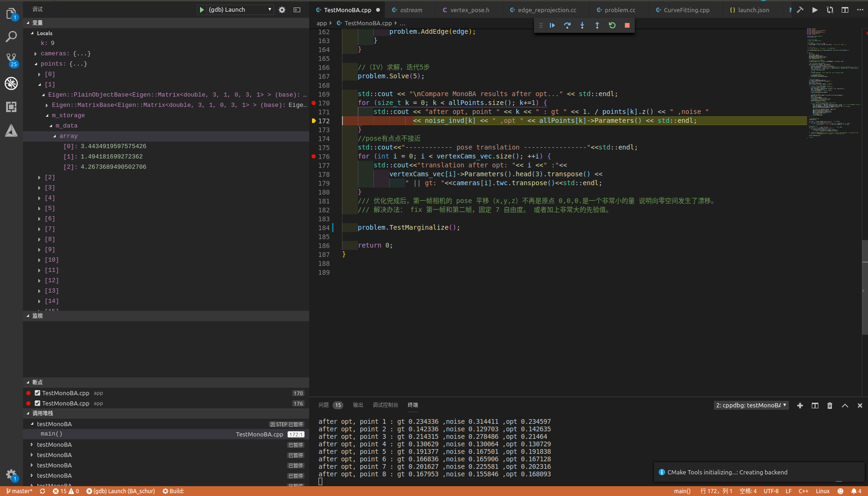Open Source Control view in activity bar

[11, 59]
